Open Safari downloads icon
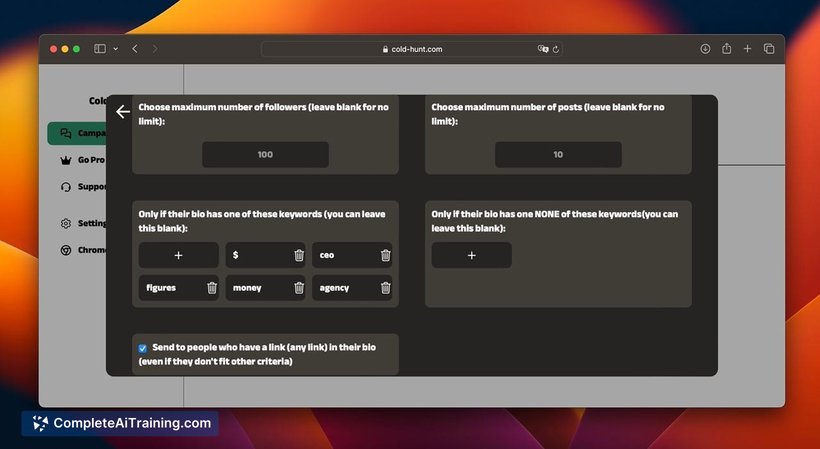Screen dimensions: 820x449 point(705,49)
